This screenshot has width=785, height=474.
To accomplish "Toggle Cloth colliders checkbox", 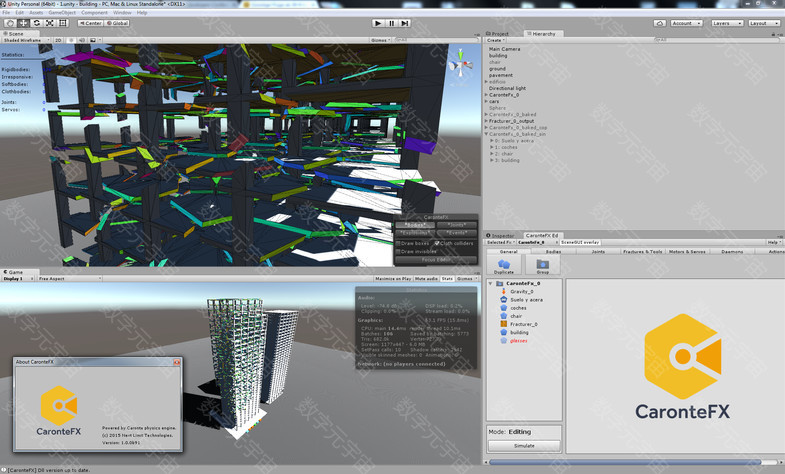I will (437, 243).
